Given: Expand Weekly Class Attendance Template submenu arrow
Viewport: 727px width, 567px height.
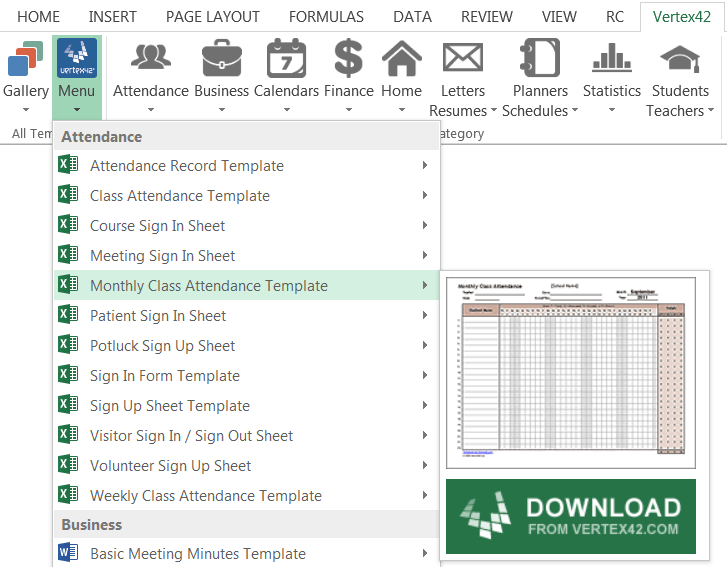Looking at the screenshot, I should [425, 495].
